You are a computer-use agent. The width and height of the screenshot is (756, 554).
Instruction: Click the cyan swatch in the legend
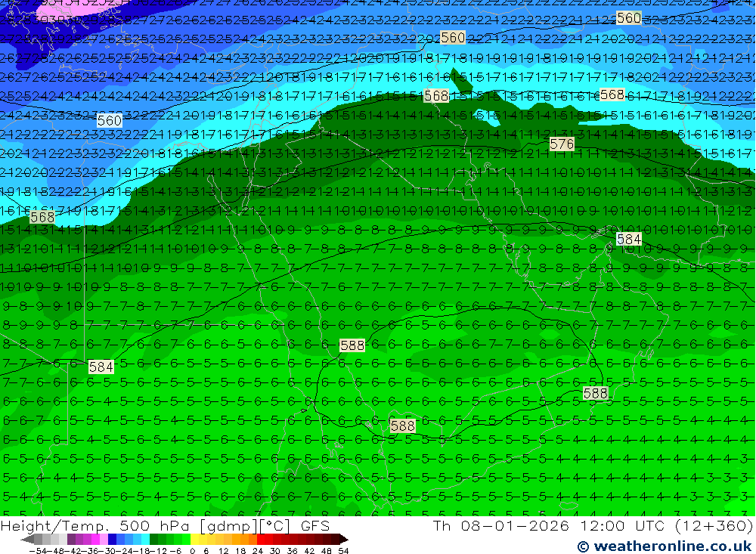(x=145, y=539)
